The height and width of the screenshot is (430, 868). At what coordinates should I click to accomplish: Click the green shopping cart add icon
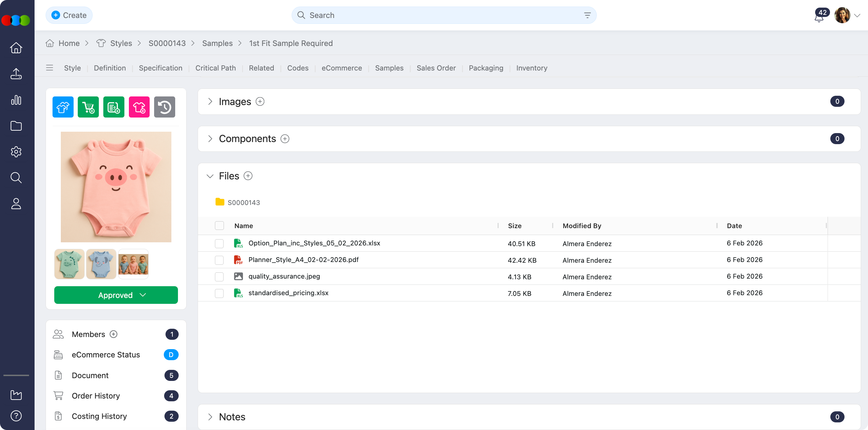pos(88,107)
